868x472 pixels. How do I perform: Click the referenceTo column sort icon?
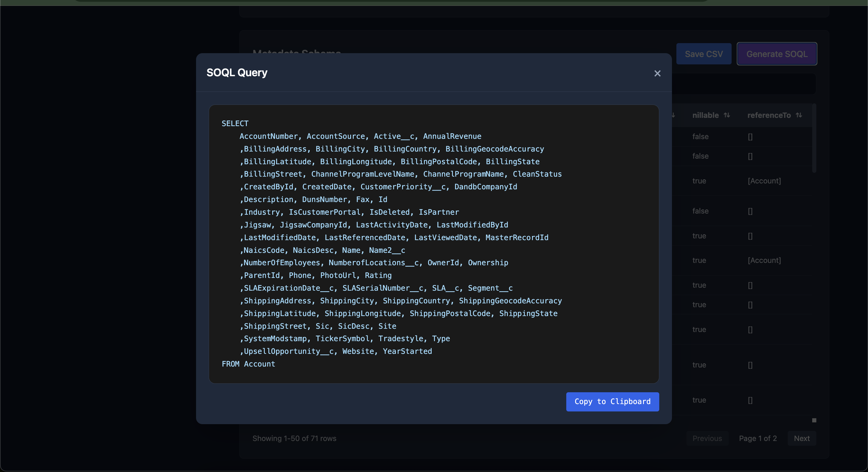799,115
